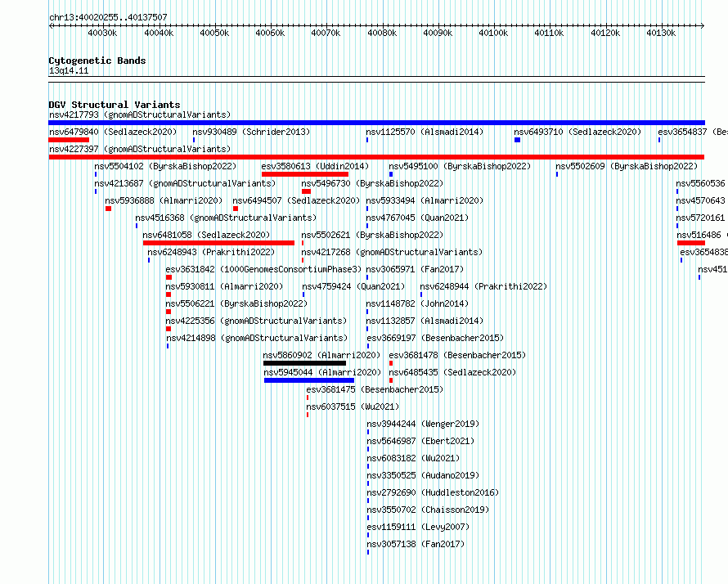Click the chr13:40020255..40137507 region label
Viewport: 728px width, 584px height.
[108, 17]
